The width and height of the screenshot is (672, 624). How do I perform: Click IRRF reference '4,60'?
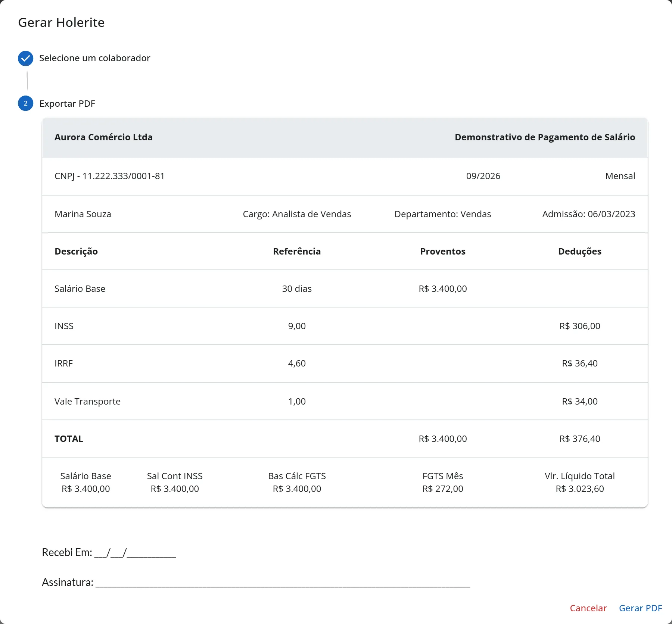pos(297,364)
